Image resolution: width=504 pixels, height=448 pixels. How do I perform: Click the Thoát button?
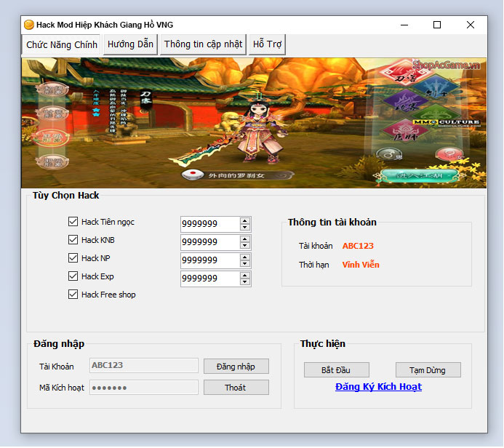coord(236,388)
